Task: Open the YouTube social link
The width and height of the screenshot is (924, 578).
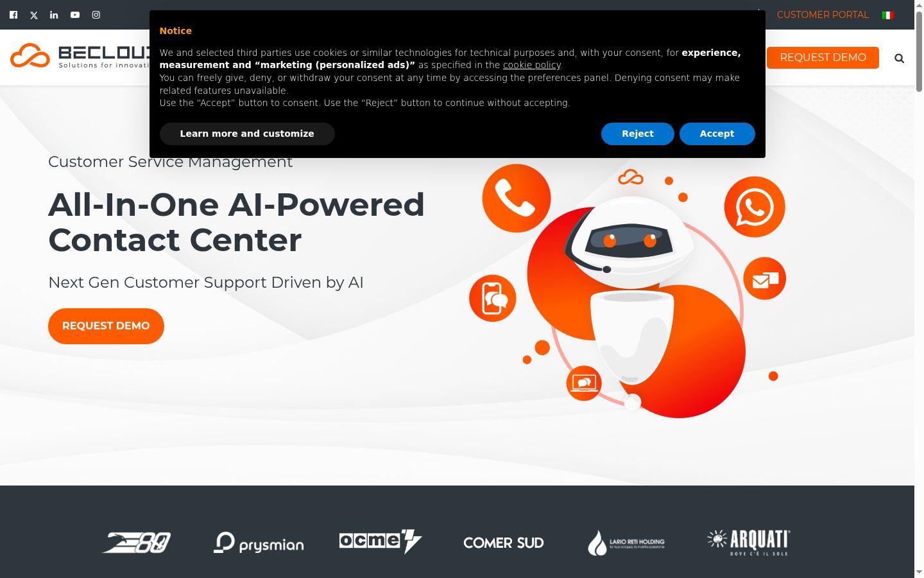Action: click(x=75, y=15)
